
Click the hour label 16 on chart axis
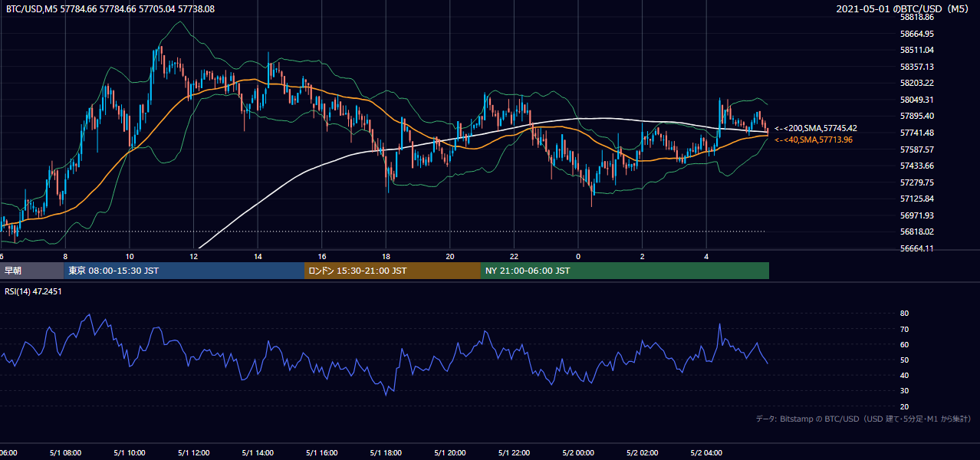pos(322,256)
